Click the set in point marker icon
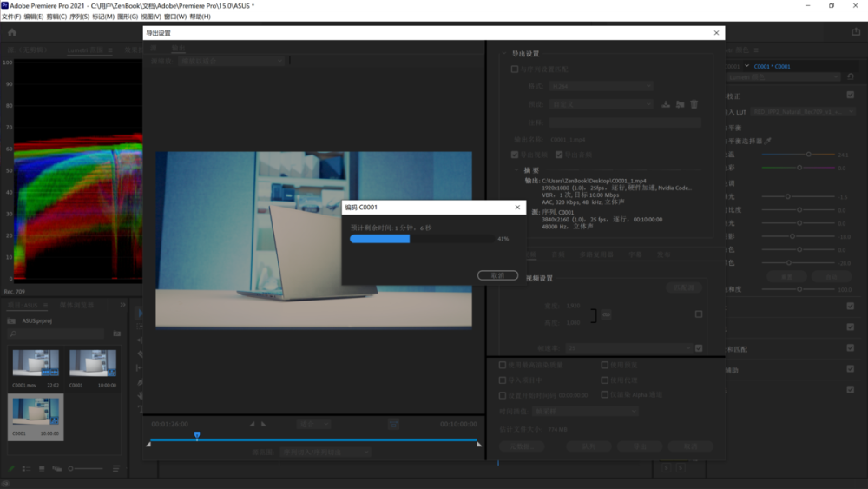868x489 pixels. click(252, 424)
